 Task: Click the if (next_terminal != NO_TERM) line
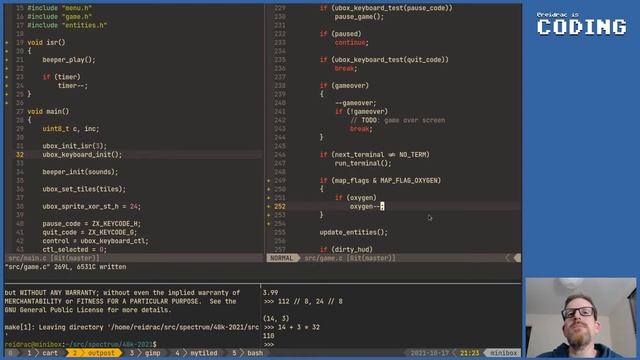[x=375, y=155]
